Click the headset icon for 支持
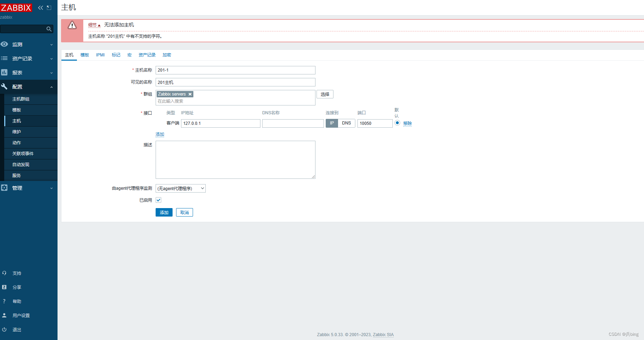 (x=4, y=273)
